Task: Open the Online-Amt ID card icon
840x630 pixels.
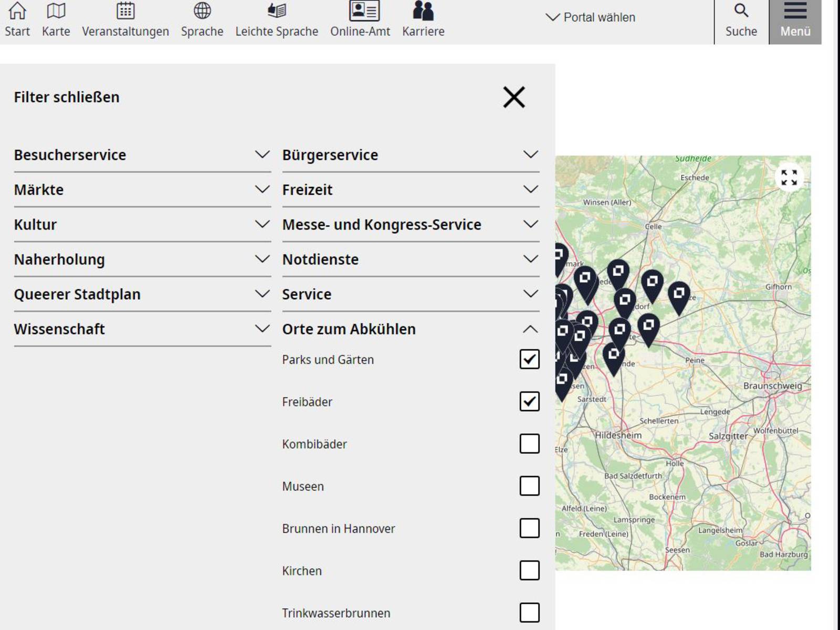Action: (364, 11)
